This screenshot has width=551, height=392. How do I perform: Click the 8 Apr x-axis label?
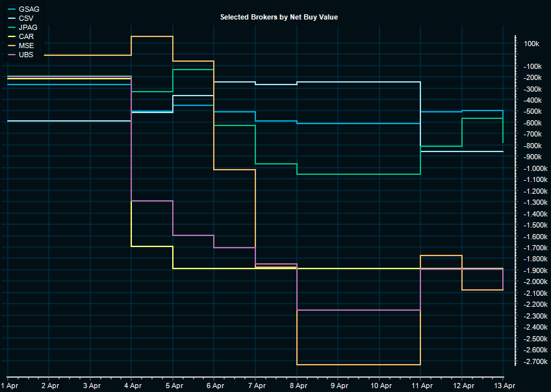coord(297,385)
